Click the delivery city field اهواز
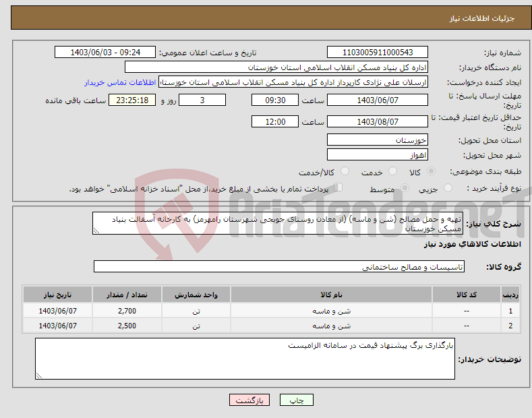 (378, 154)
